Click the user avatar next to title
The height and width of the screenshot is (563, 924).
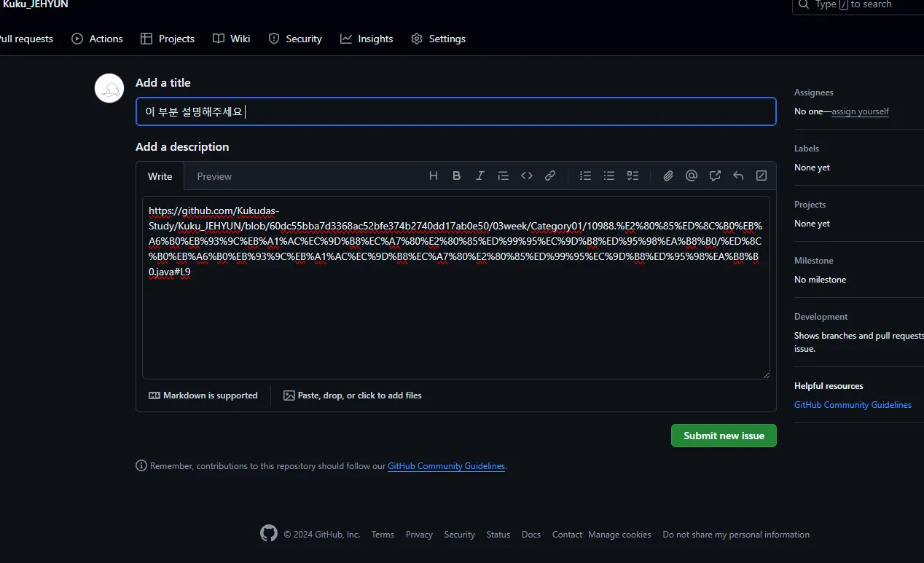(x=109, y=88)
